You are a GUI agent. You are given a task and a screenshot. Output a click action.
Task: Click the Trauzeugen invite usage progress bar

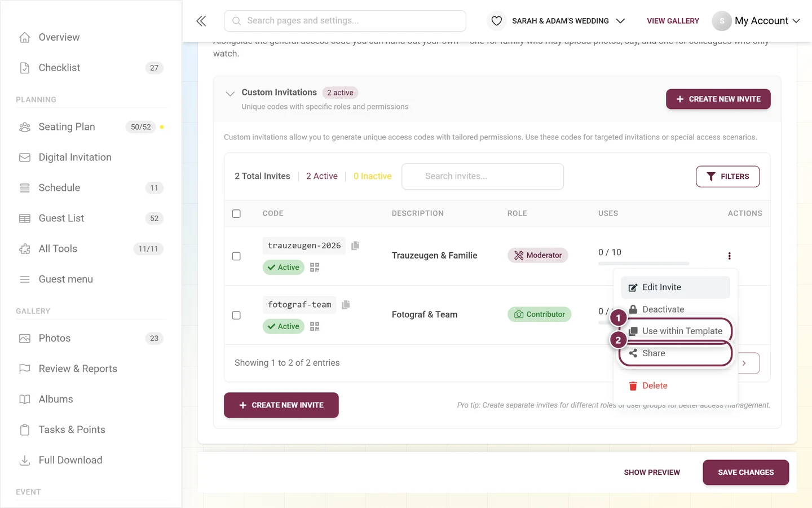[x=643, y=264]
